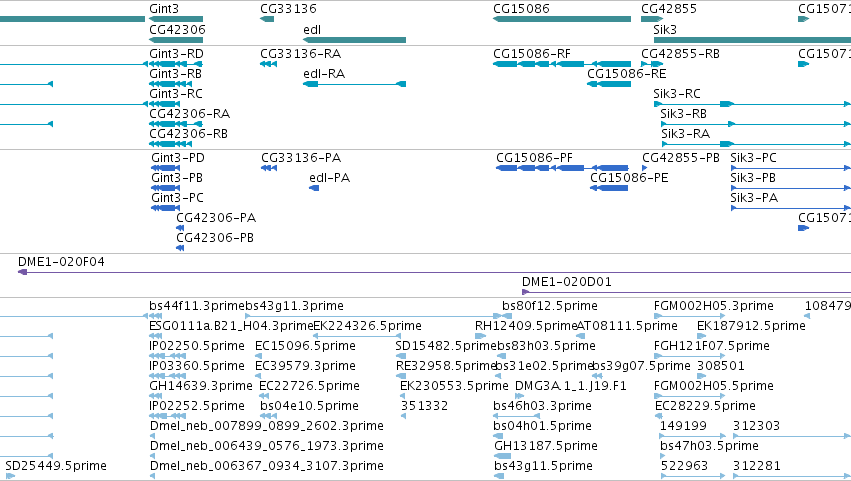This screenshot has height=481, width=851.
Task: Select the bs43g11.3prime EST label
Action: tap(295, 306)
